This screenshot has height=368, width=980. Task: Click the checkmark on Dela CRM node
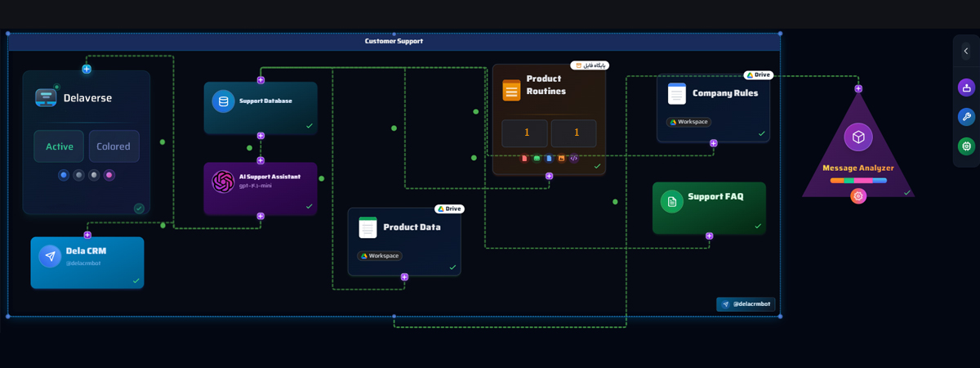click(x=136, y=280)
